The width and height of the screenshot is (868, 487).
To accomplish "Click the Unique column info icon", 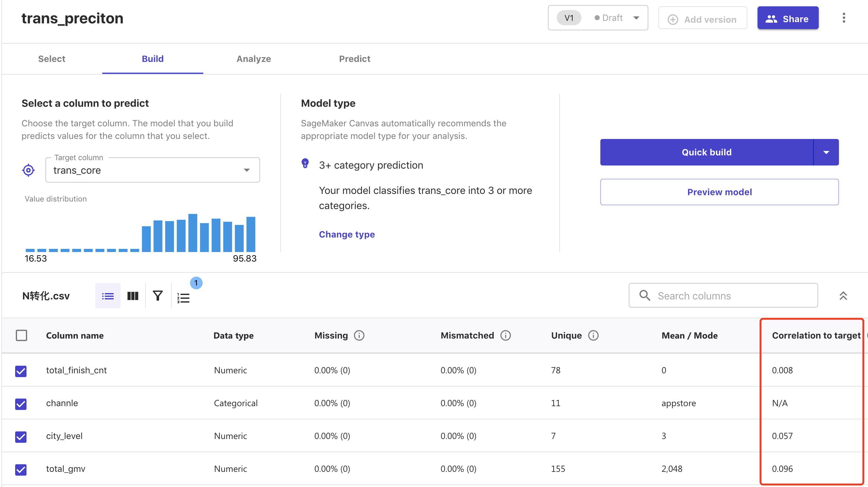I will click(593, 335).
